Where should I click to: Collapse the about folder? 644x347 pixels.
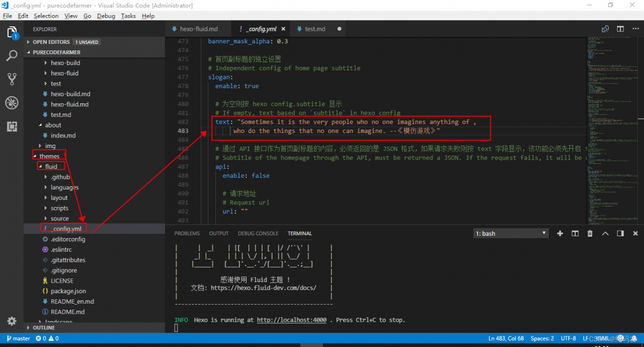click(x=53, y=125)
